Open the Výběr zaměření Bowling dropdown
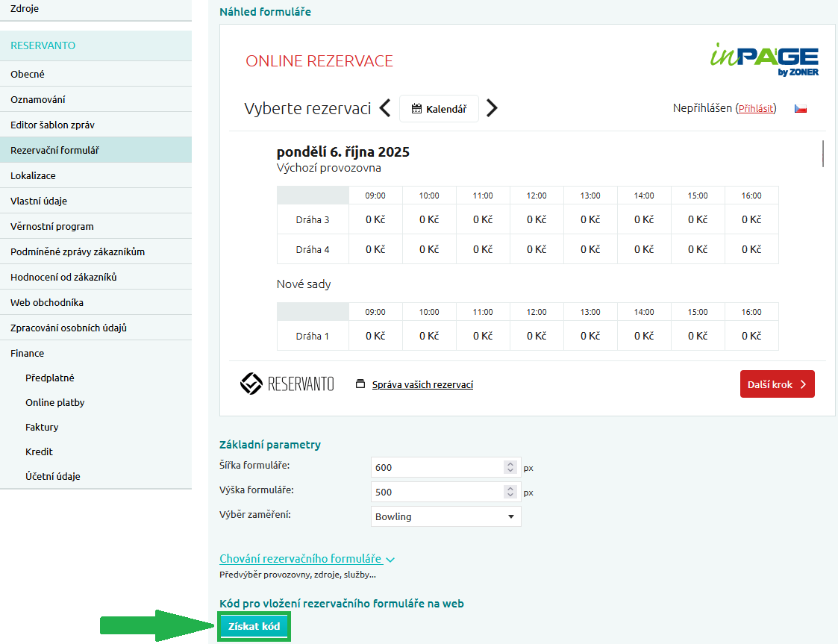838x644 pixels. (x=445, y=516)
